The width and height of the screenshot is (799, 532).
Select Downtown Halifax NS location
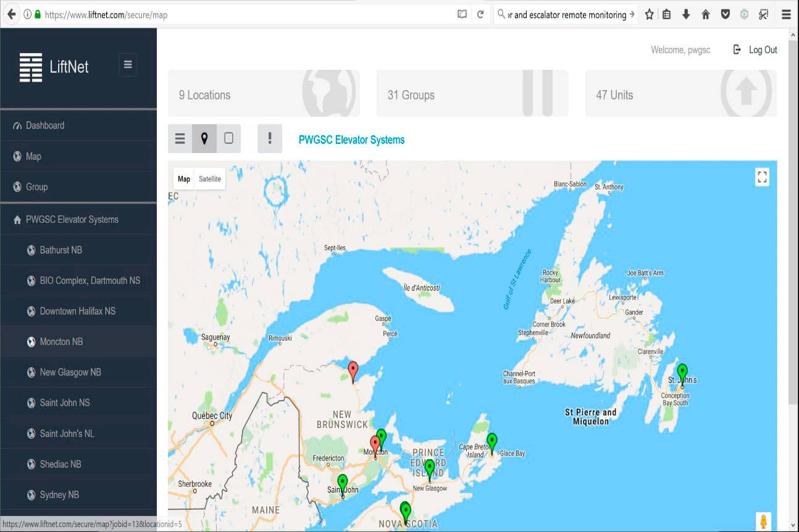pyautogui.click(x=77, y=311)
